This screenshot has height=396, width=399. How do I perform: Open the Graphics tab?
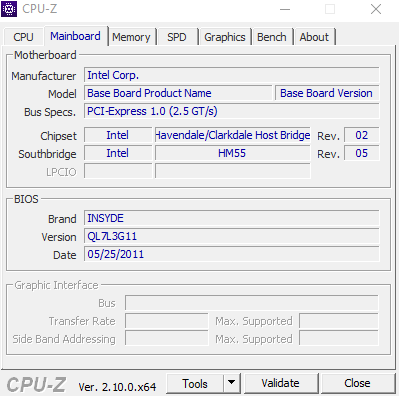225,37
